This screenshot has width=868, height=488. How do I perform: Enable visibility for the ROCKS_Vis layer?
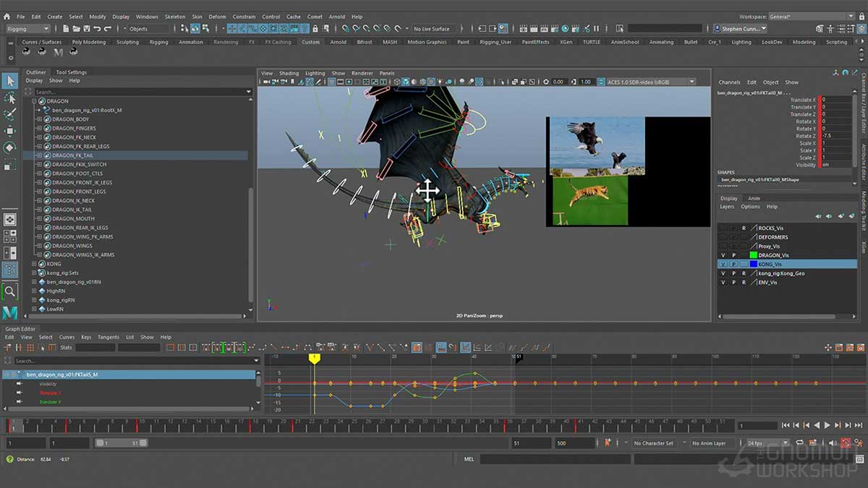point(722,228)
